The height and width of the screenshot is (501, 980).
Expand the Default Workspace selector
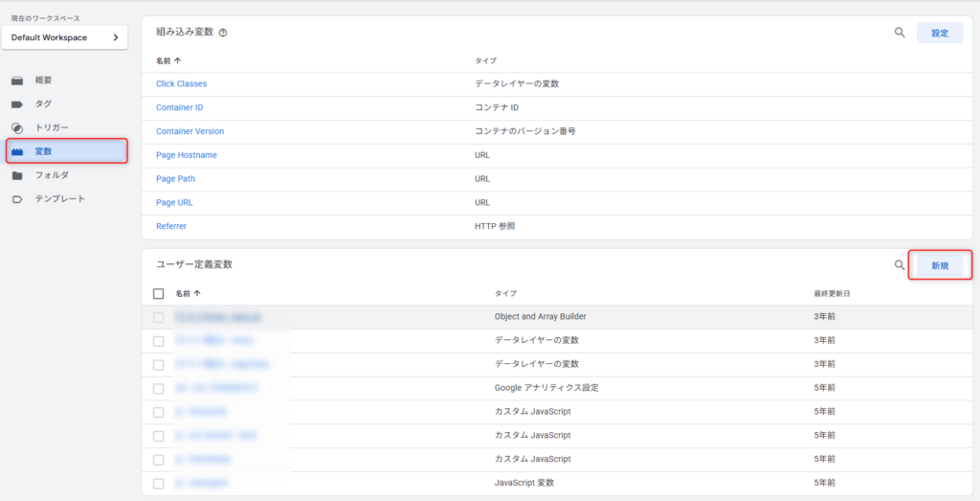65,37
